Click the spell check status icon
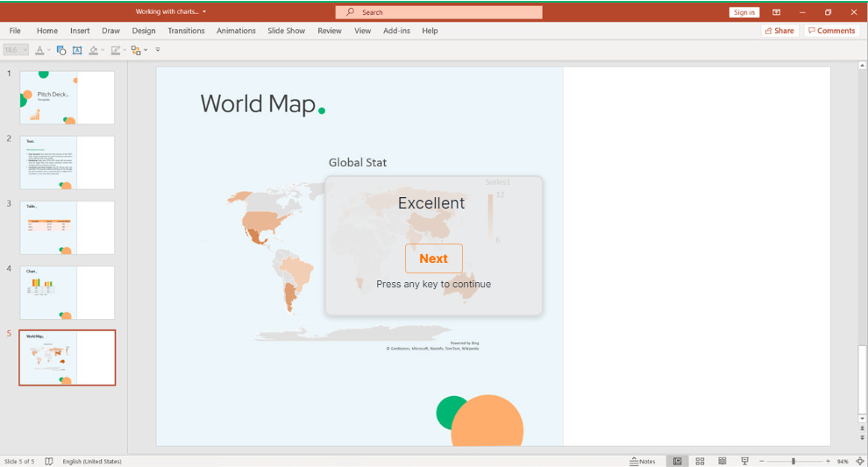This screenshot has width=868, height=467. pos(49,461)
